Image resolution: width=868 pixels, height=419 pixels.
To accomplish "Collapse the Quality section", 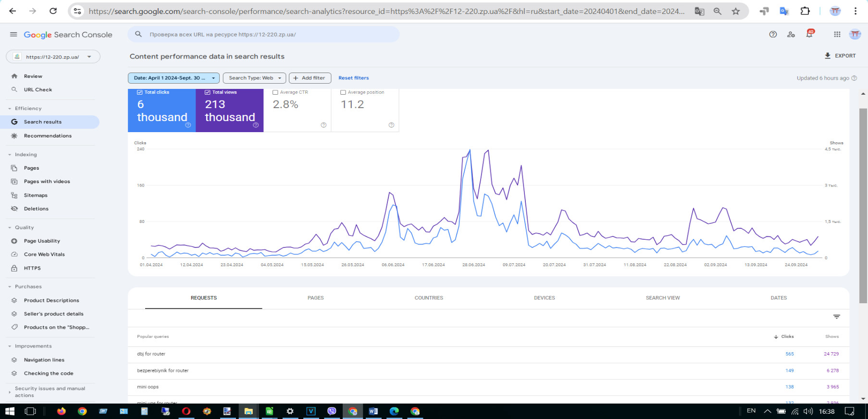I will pos(10,228).
